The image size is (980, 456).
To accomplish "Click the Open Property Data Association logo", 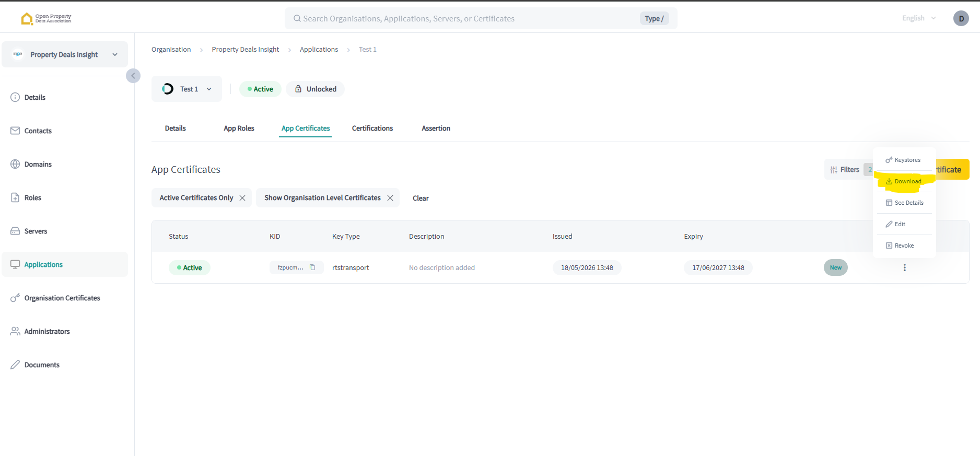I will [x=46, y=18].
